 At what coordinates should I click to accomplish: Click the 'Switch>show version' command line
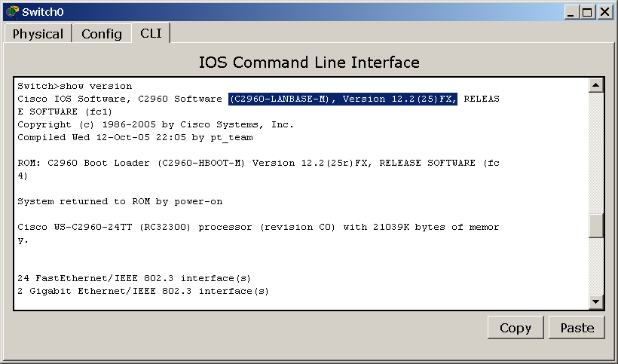(x=75, y=86)
